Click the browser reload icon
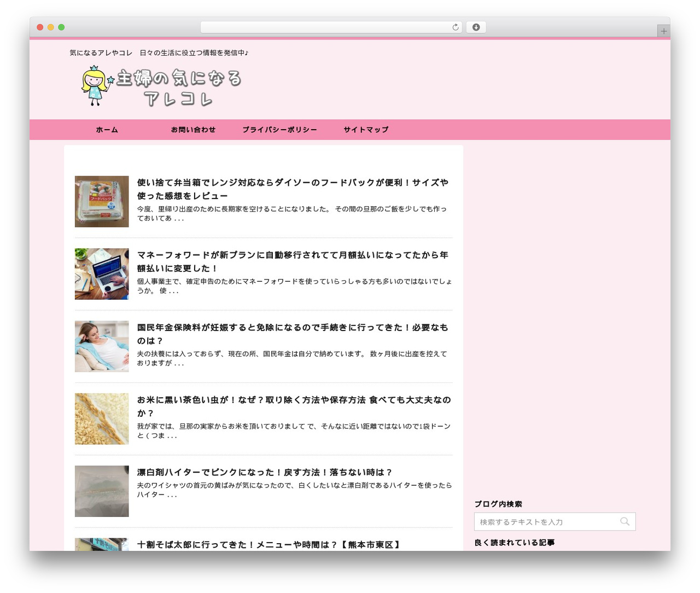Image resolution: width=700 pixels, height=593 pixels. point(455,27)
